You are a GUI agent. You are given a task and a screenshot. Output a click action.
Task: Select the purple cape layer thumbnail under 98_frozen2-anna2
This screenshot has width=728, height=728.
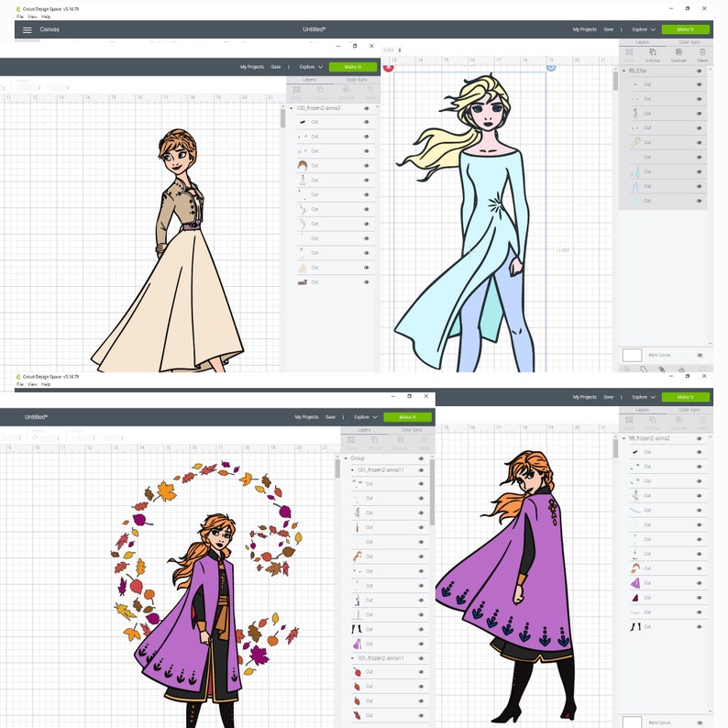tap(635, 583)
